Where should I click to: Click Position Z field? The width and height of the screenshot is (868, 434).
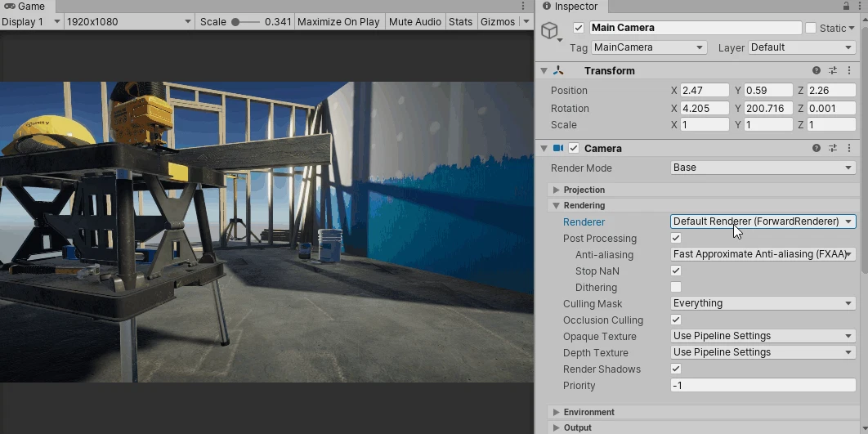point(831,90)
